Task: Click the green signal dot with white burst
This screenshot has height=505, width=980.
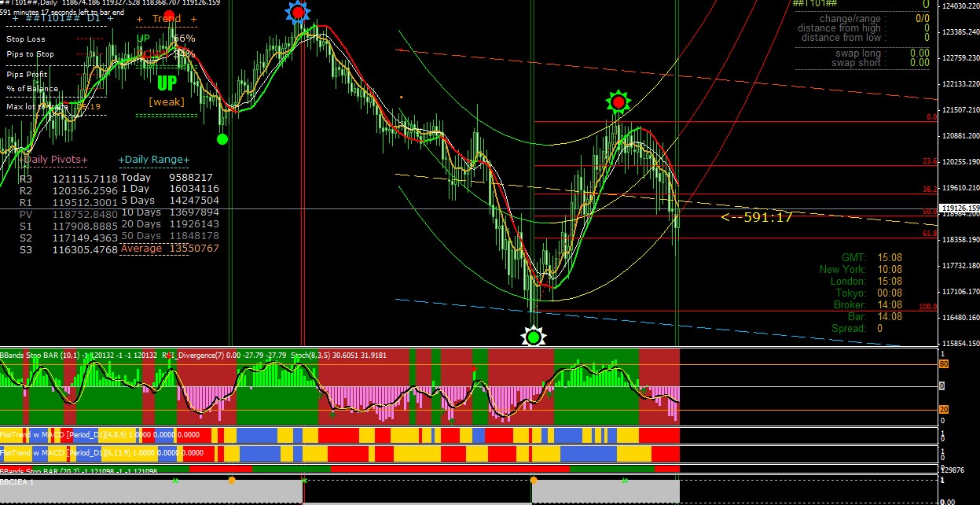Action: point(534,337)
